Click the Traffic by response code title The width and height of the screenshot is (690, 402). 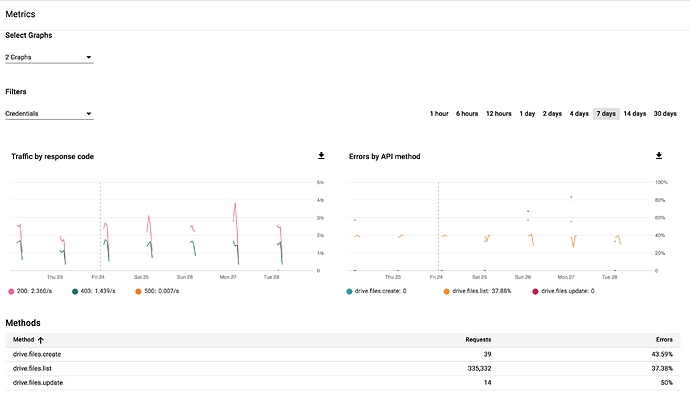click(x=52, y=157)
